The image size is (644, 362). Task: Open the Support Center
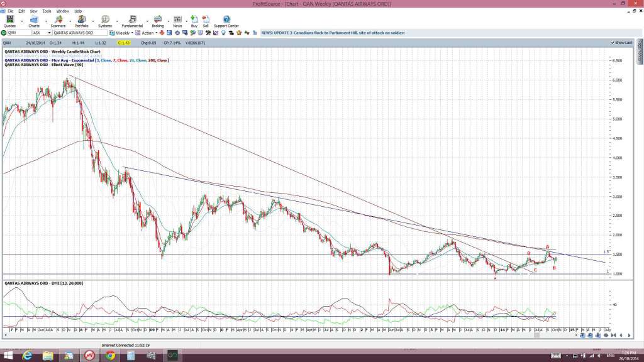[226, 21]
